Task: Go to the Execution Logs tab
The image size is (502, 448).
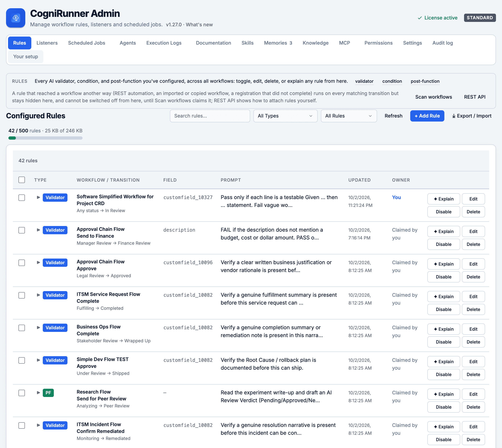Action: point(164,43)
